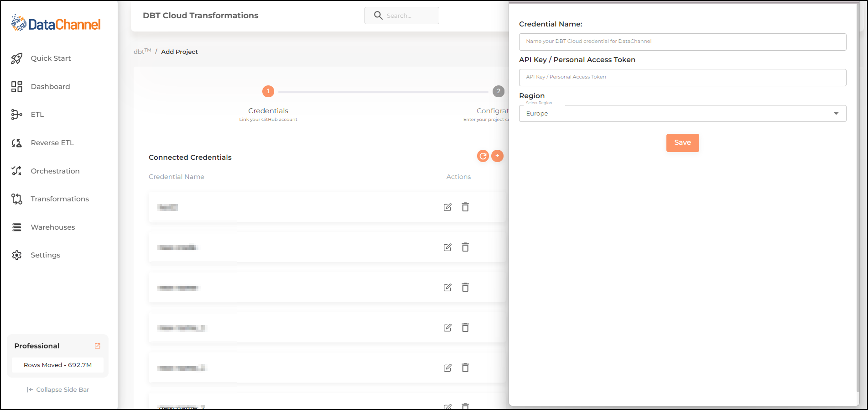Open Transformations section
868x410 pixels.
60,199
